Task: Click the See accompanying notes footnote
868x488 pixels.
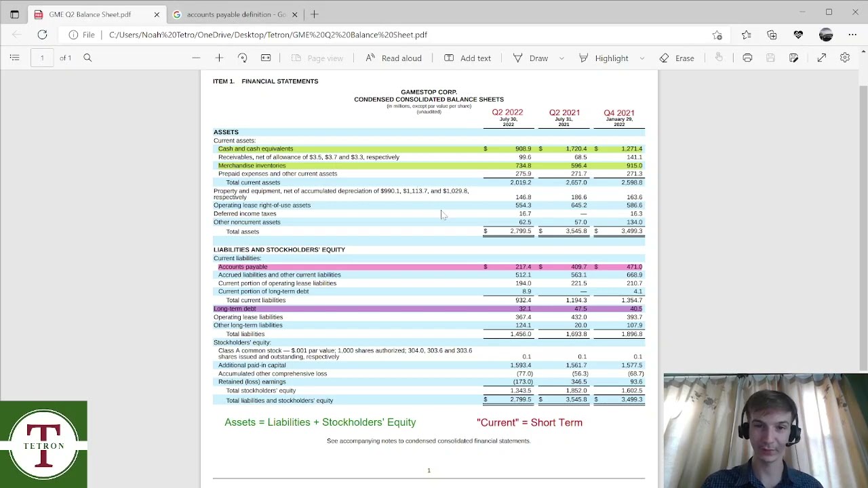Action: point(429,441)
